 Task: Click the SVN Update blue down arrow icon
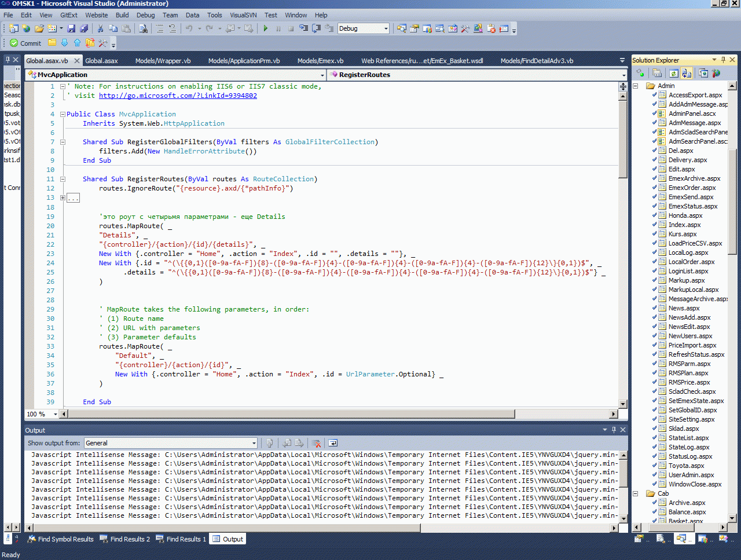(x=64, y=43)
